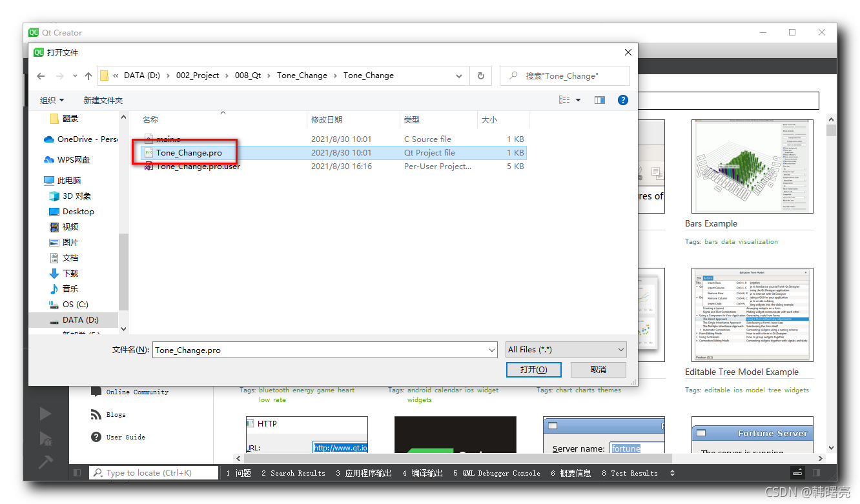The image size is (860, 504).
Task: Click Type to locate field
Action: pos(154,473)
